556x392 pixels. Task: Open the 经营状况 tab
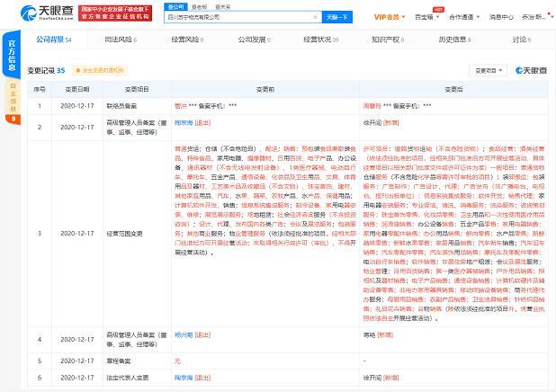point(321,40)
